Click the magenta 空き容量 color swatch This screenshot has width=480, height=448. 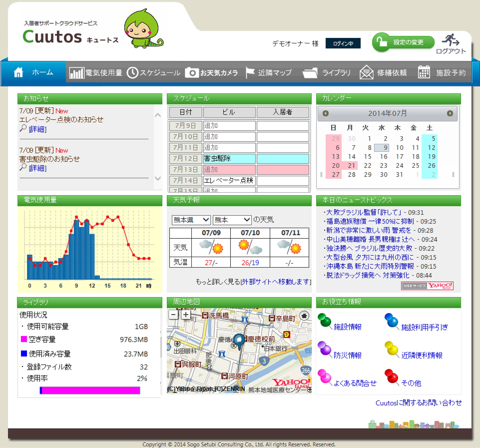tap(24, 339)
